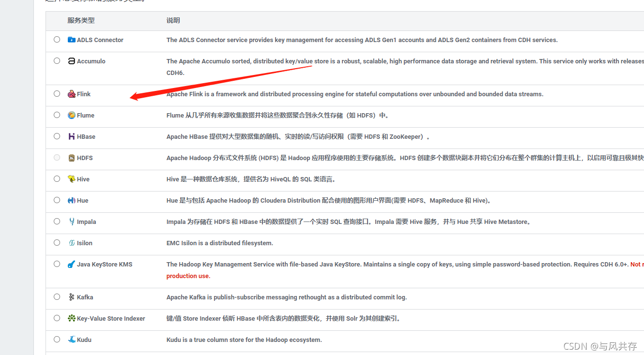Click the Kafka service name
Screen dimensions: 644x355
(x=85, y=297)
